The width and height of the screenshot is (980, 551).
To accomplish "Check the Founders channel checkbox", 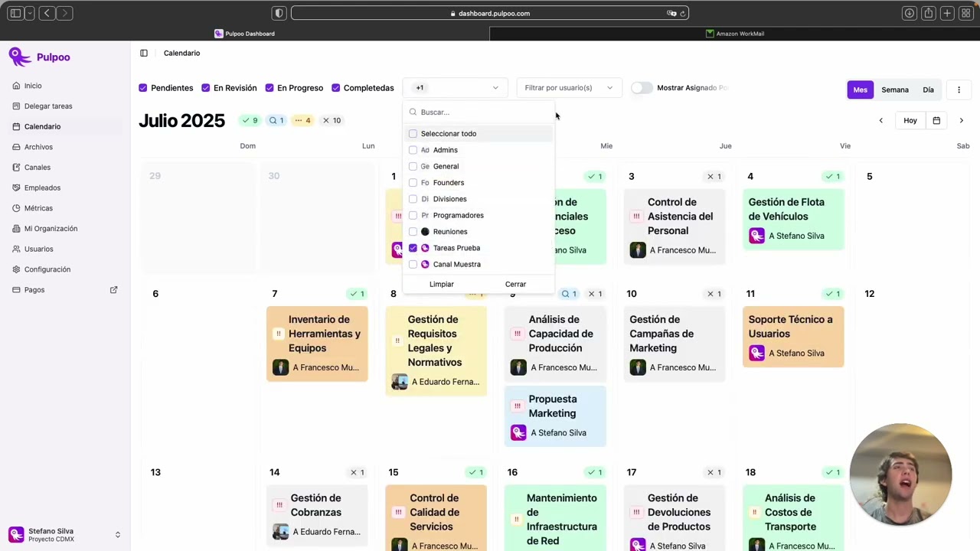I will [x=413, y=183].
